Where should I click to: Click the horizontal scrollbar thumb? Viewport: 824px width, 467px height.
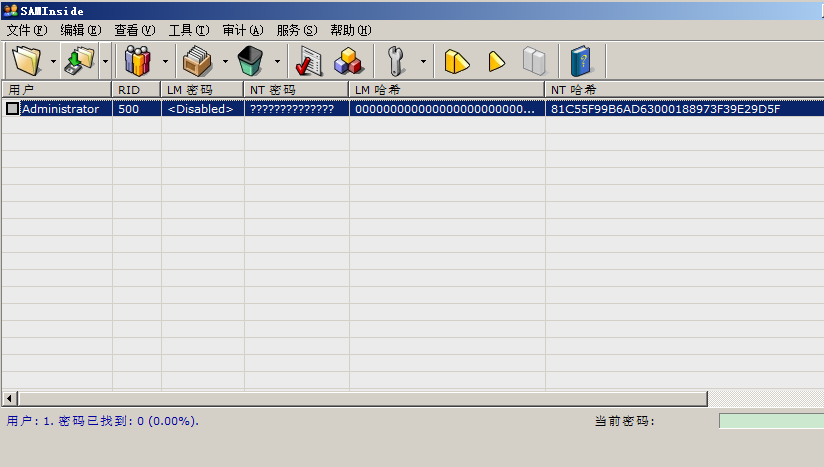click(363, 398)
